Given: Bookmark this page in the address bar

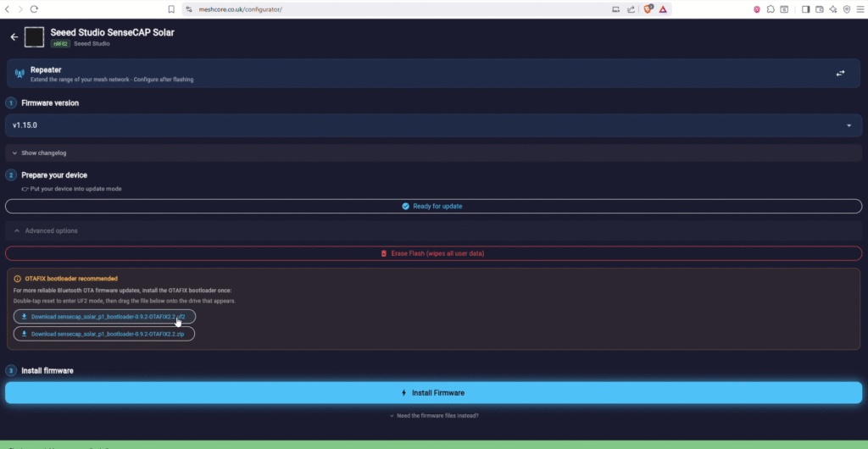Looking at the screenshot, I should pyautogui.click(x=171, y=9).
